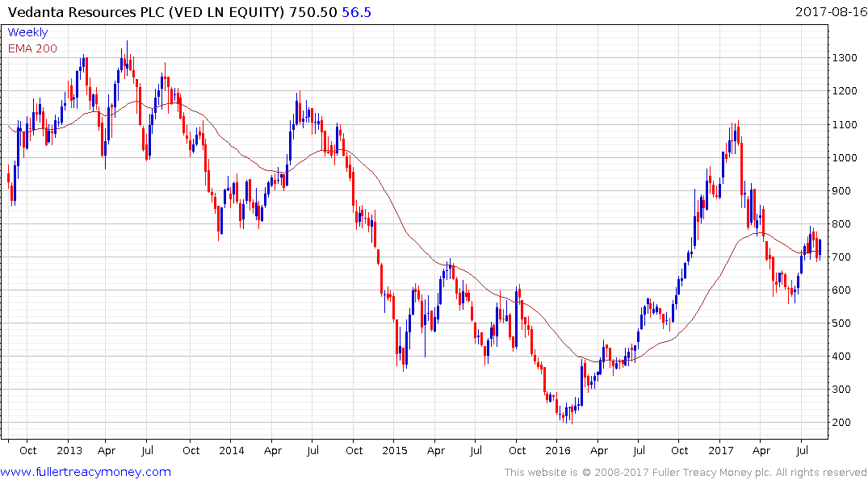Click the 2017 year label on time axis
Viewport: 868px width, 484px height.
click(721, 450)
